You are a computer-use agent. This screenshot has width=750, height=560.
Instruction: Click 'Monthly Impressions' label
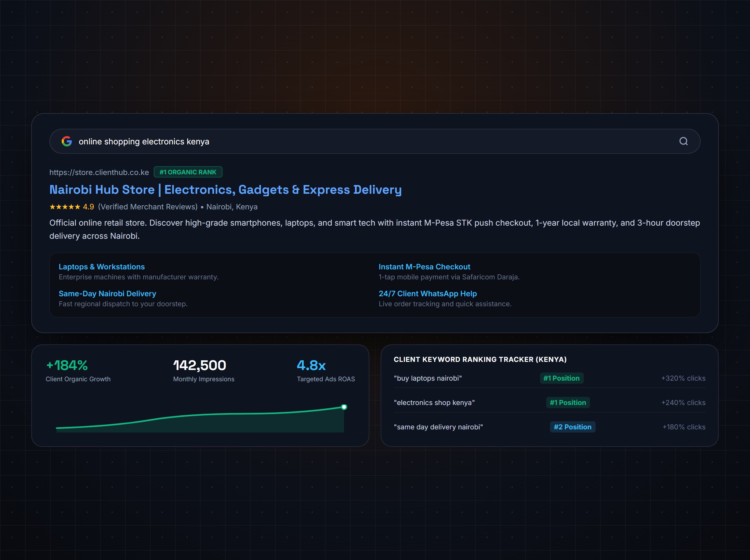204,379
